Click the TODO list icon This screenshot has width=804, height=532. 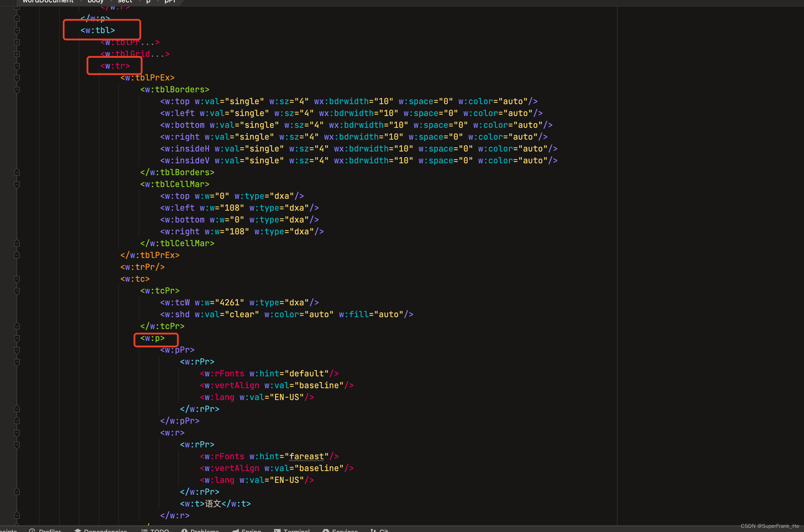144,530
